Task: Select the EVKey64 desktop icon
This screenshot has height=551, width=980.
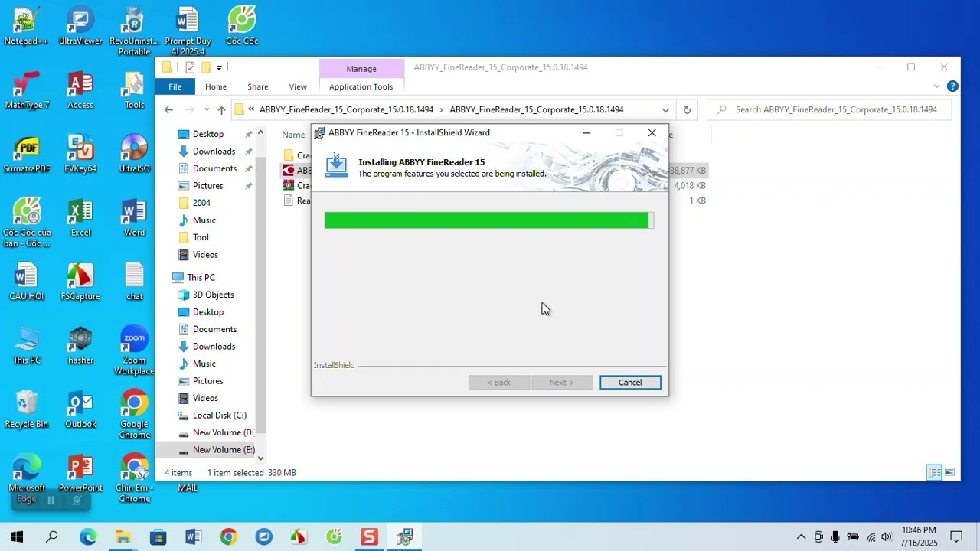Action: tap(80, 155)
